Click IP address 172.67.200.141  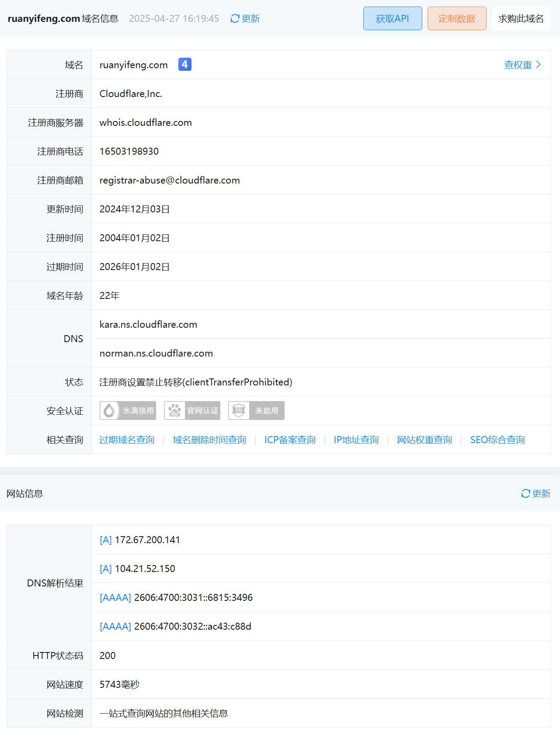[147, 540]
